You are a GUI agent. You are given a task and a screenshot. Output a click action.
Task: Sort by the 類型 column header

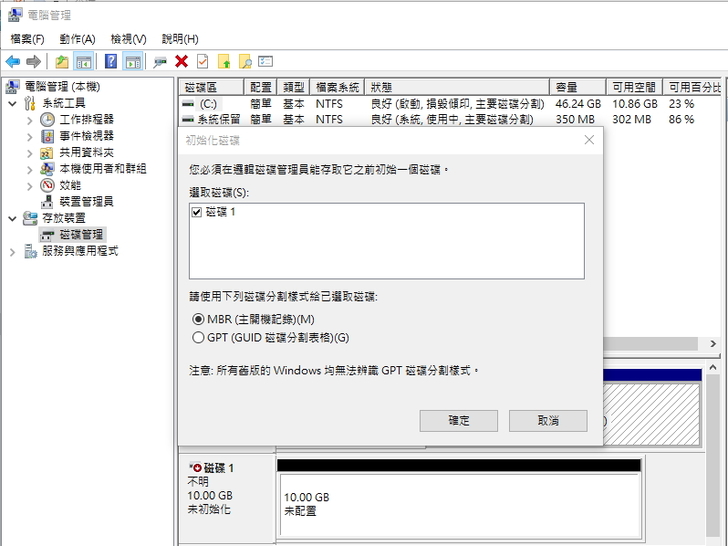tap(293, 87)
